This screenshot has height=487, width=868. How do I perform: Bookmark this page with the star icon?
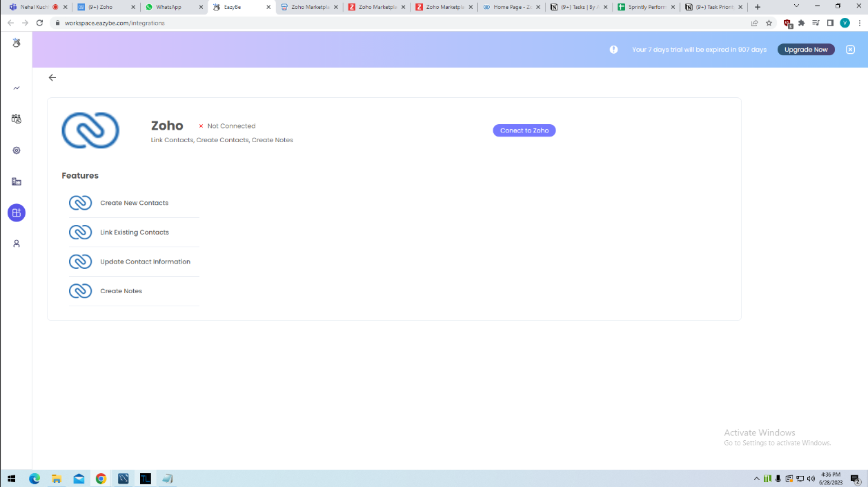coord(769,23)
